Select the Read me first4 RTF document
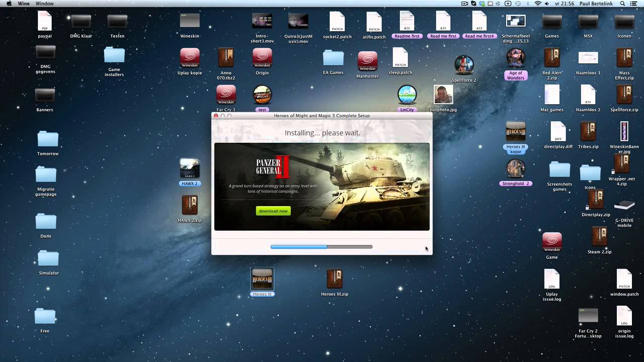Image resolution: width=644 pixels, height=362 pixels. click(x=479, y=21)
